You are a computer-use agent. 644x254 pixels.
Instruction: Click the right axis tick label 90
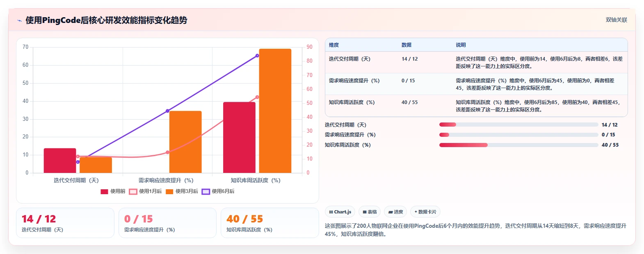coord(309,47)
